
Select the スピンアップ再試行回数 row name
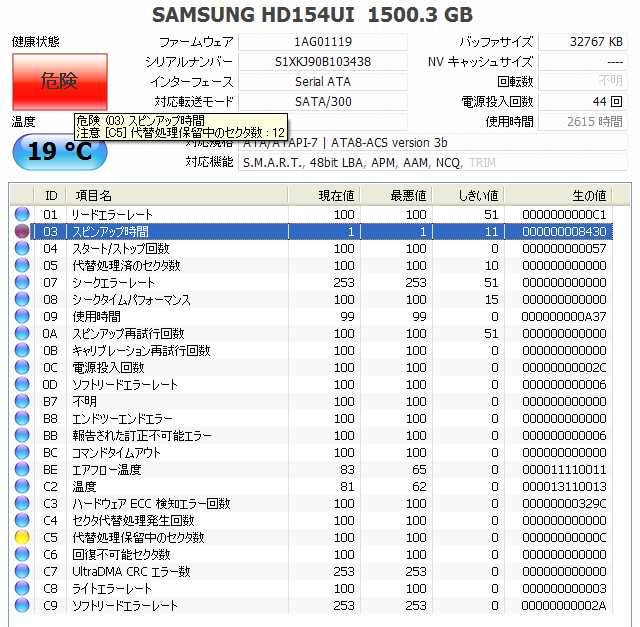click(128, 334)
